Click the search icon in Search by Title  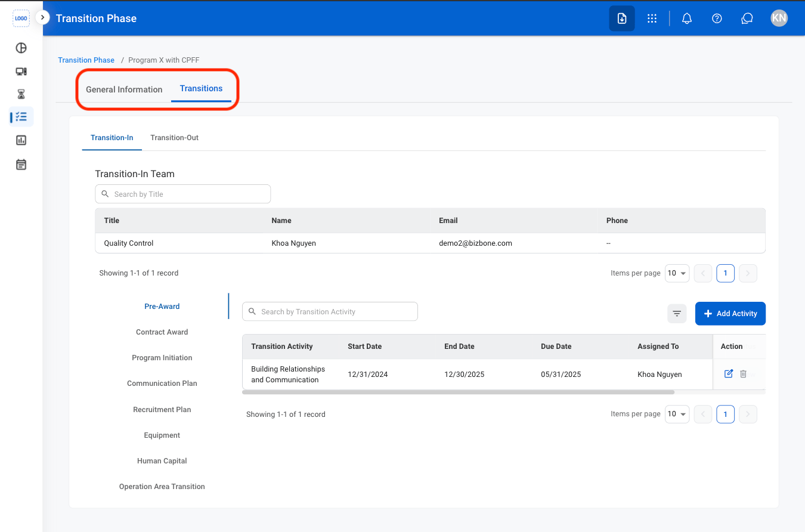point(105,194)
